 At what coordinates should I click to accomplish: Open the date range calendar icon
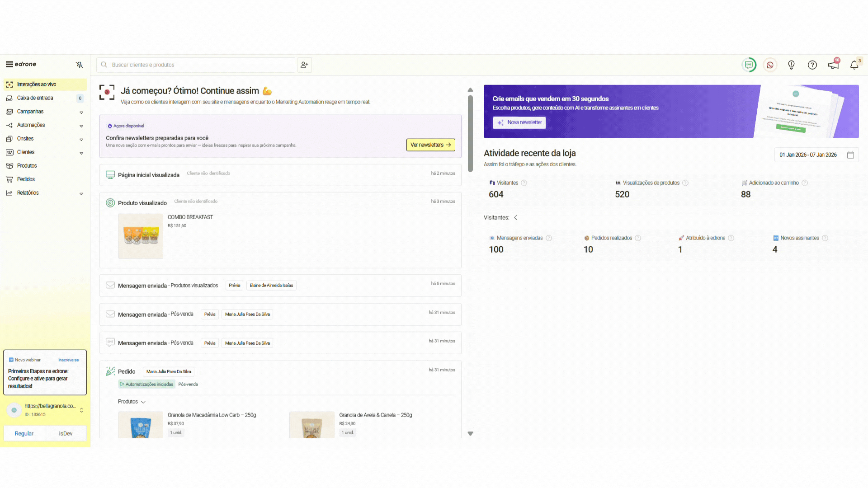850,155
